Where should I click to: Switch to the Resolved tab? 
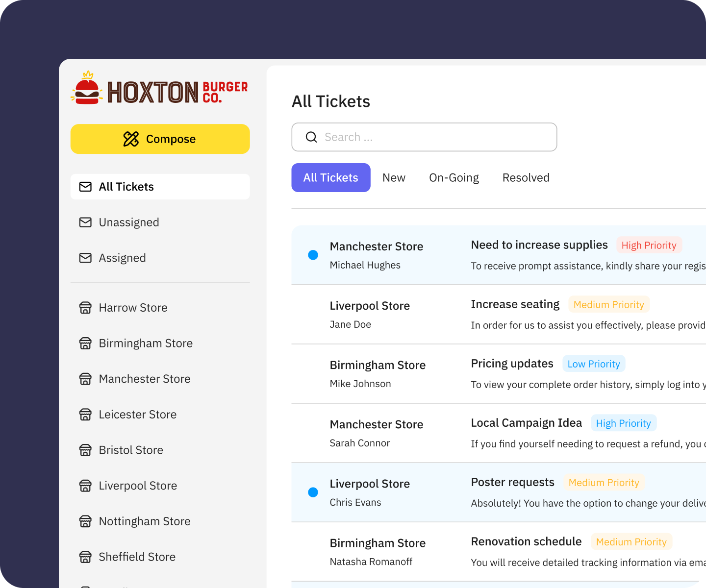point(526,177)
